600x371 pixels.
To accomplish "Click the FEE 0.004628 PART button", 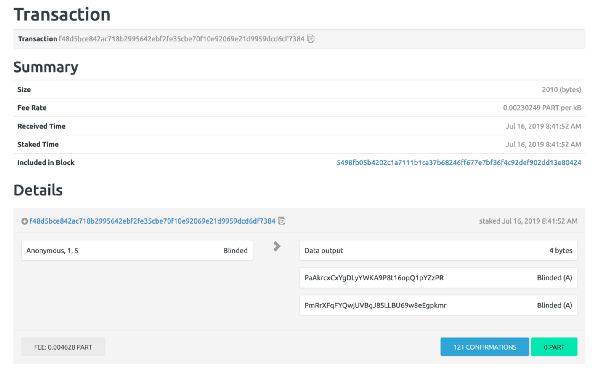I will 63,347.
